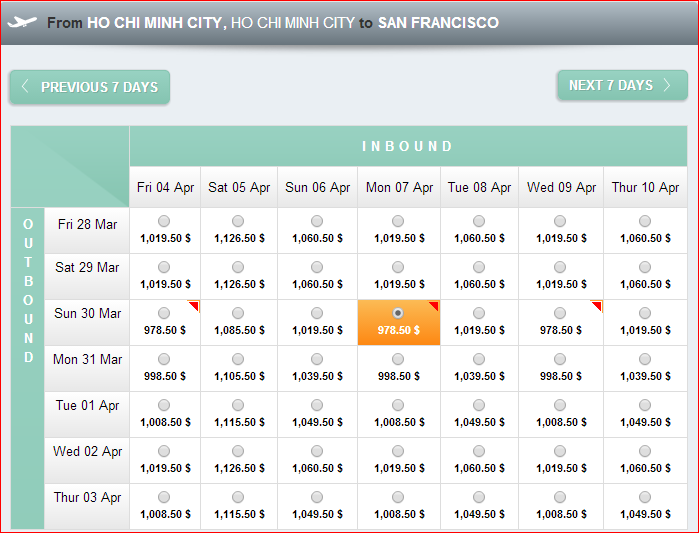
Task: Select Fri 28 Mar outbound, Fri 04 Apr inbound fare
Action: [164, 221]
